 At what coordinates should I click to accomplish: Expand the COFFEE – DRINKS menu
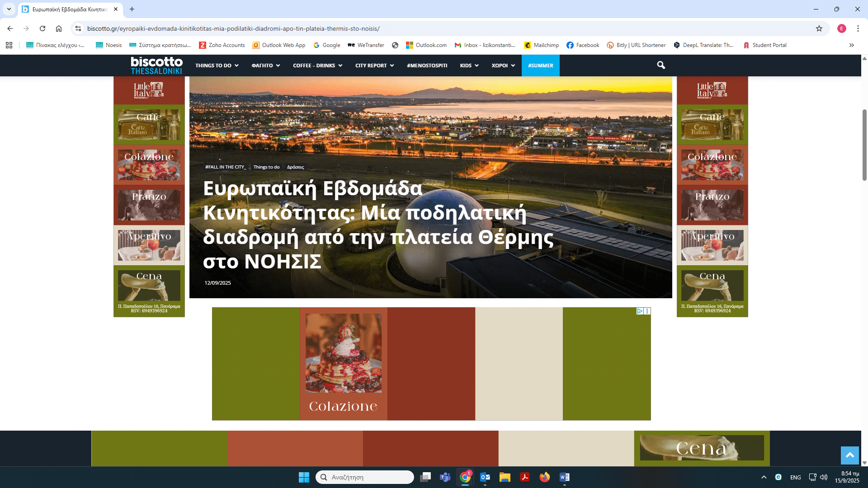click(317, 66)
